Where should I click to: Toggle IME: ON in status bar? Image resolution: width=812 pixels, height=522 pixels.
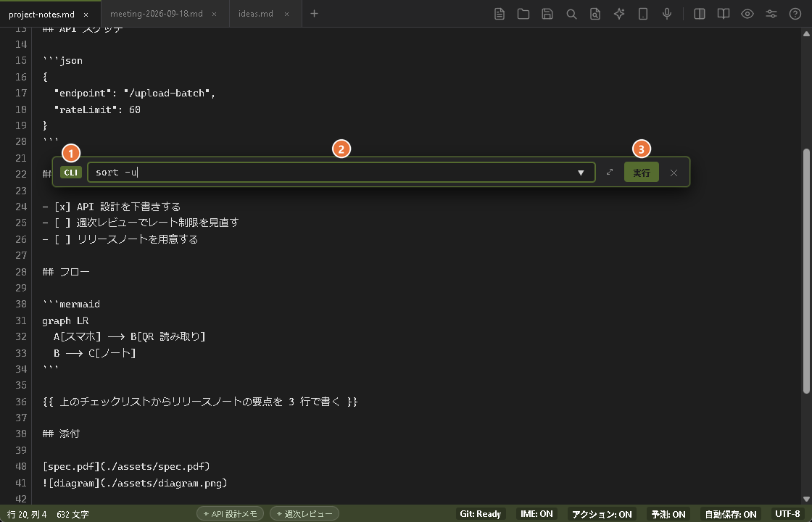[x=536, y=514]
